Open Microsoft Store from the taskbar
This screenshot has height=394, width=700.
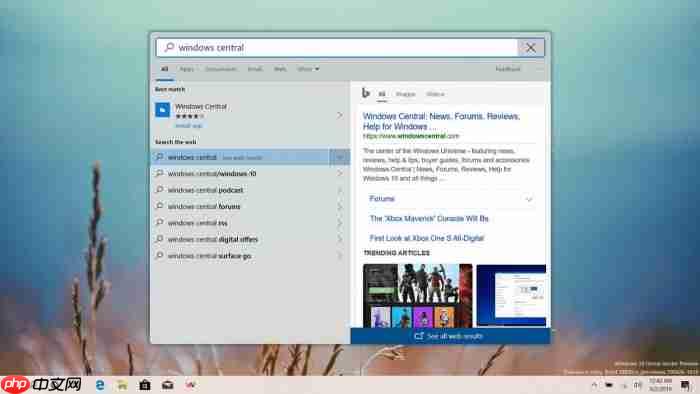(x=145, y=385)
